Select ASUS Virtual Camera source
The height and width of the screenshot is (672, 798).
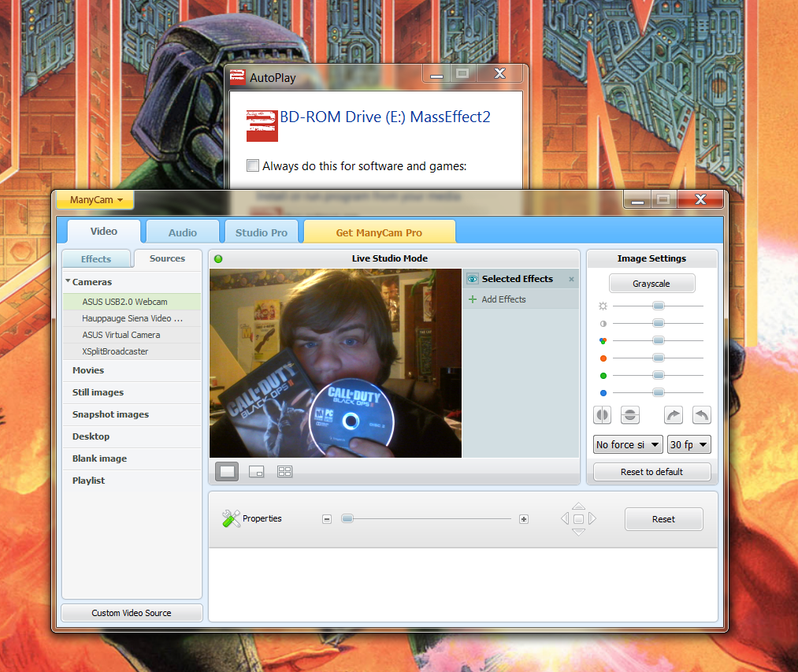[132, 335]
